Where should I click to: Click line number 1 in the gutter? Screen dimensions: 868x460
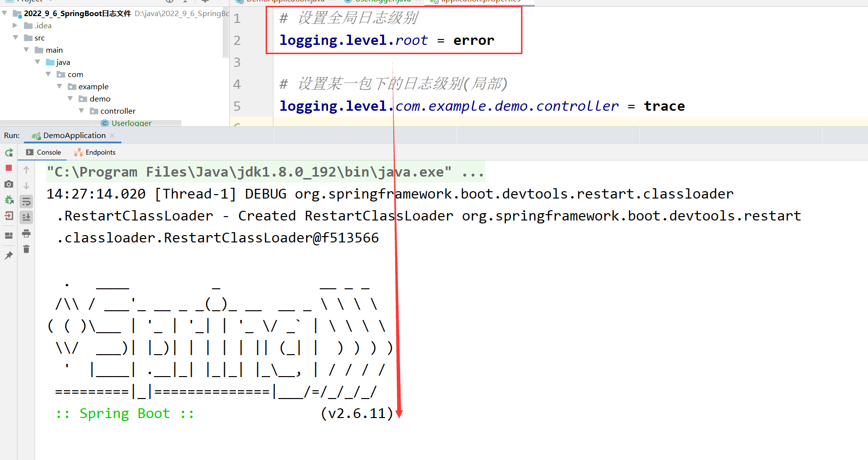237,19
